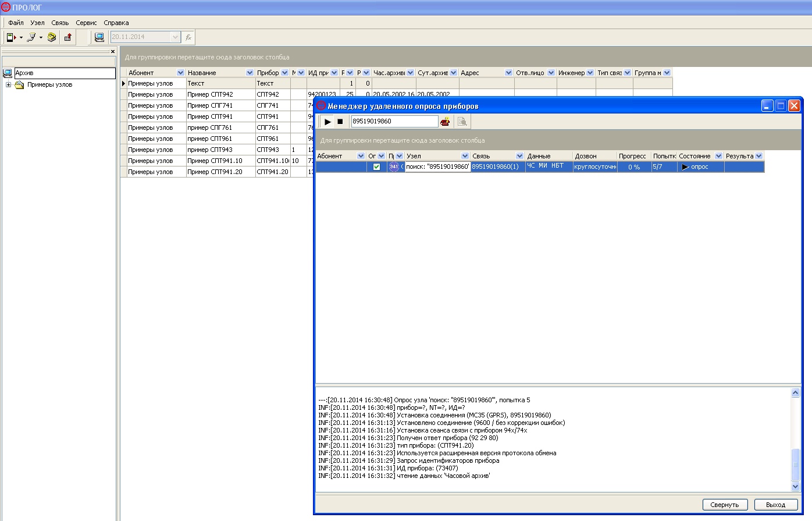The width and height of the screenshot is (812, 521).
Task: Open Состояние column filter dropdown
Action: tap(718, 156)
